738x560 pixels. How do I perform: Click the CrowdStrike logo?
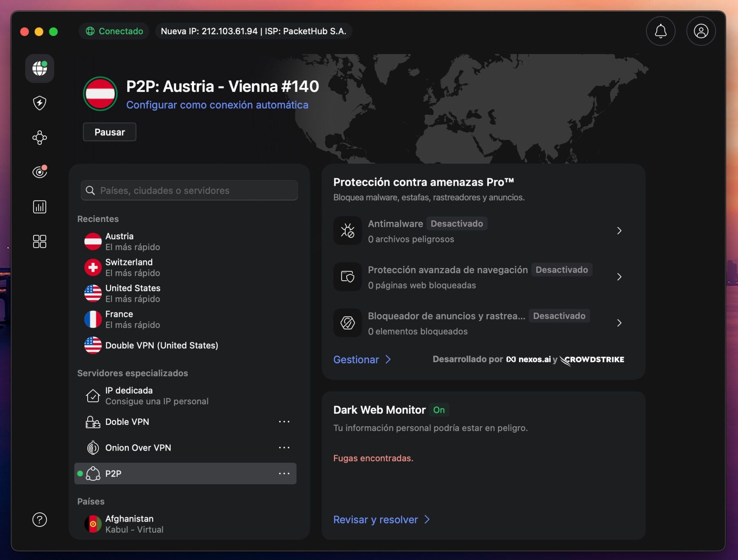click(x=592, y=360)
